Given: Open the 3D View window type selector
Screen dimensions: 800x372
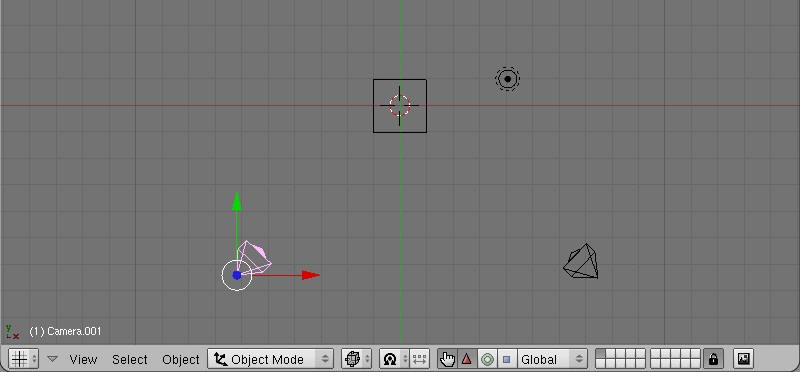Looking at the screenshot, I should pos(23,359).
